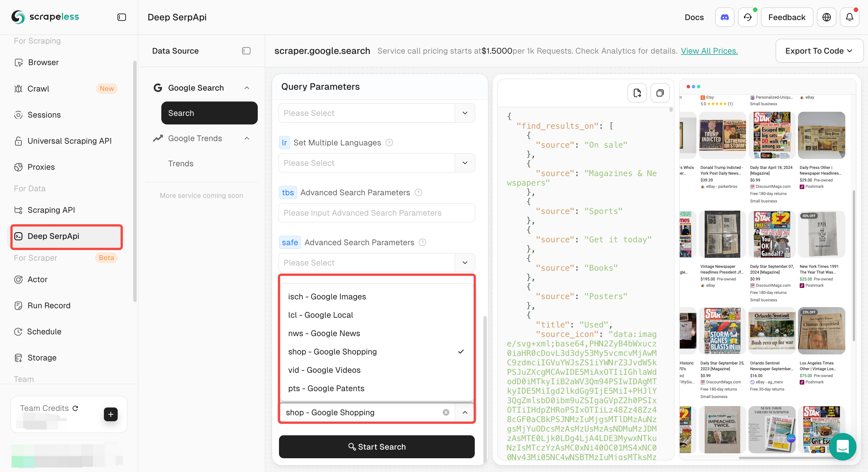The height and width of the screenshot is (472, 868).
Task: Open the Docs link
Action: click(x=694, y=17)
